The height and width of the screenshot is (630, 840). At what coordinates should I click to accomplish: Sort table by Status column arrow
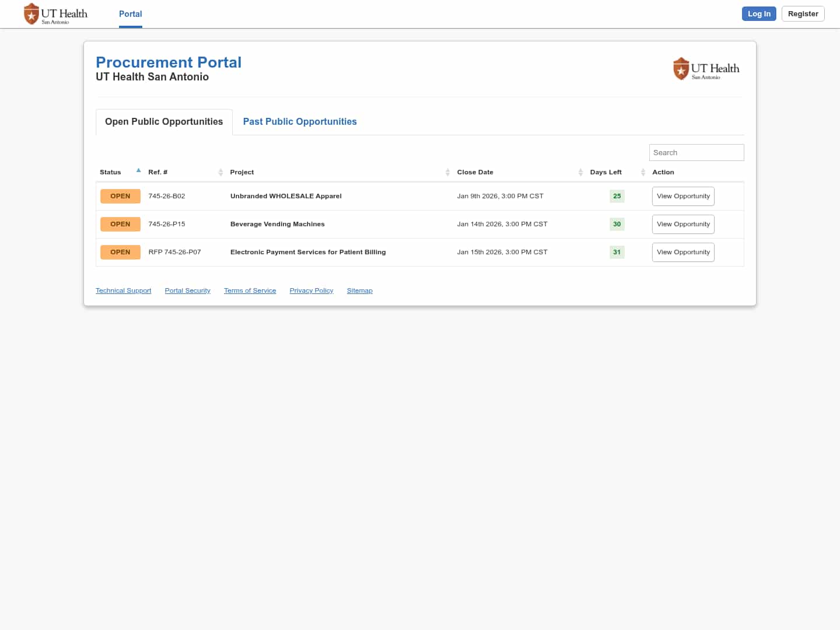pos(138,171)
